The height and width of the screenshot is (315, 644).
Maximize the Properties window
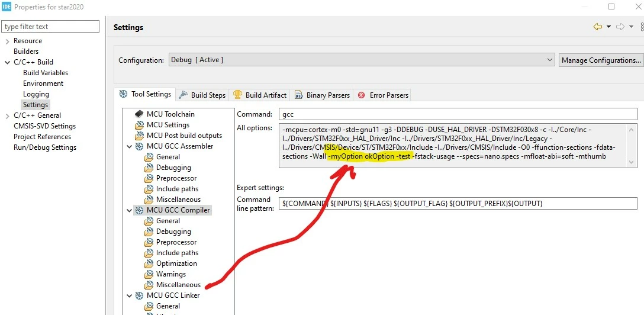[x=611, y=7]
